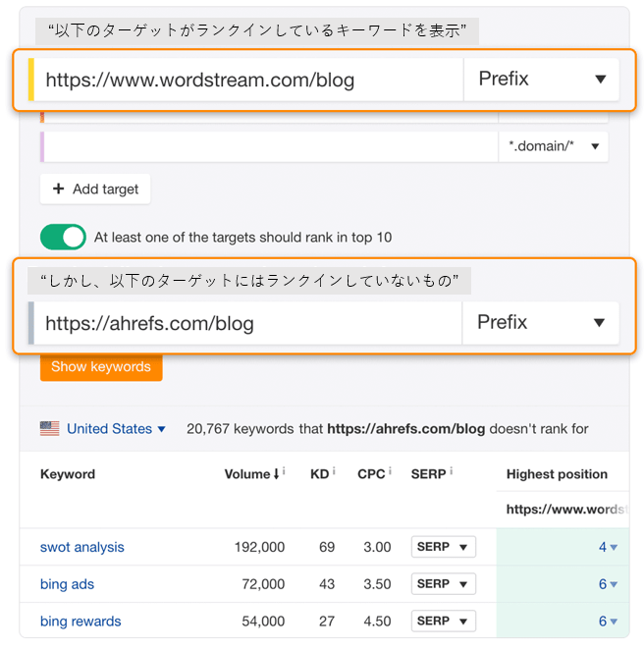Click the wordstream.com/blog target URL field

pos(248,80)
